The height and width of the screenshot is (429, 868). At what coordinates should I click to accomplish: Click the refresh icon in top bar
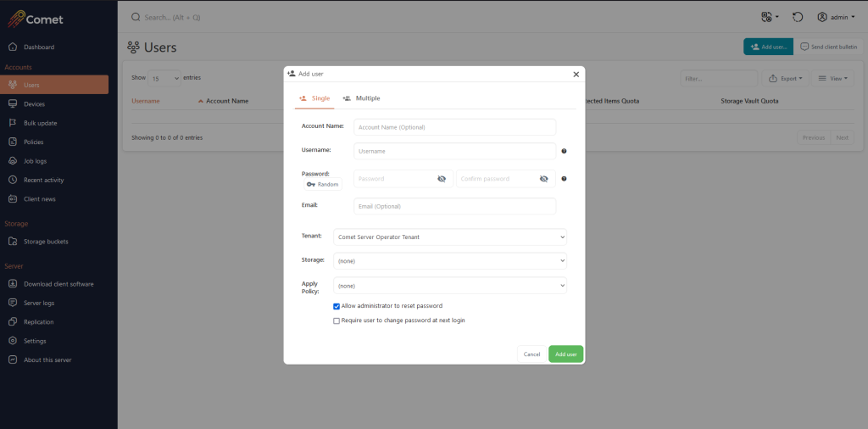pos(798,17)
